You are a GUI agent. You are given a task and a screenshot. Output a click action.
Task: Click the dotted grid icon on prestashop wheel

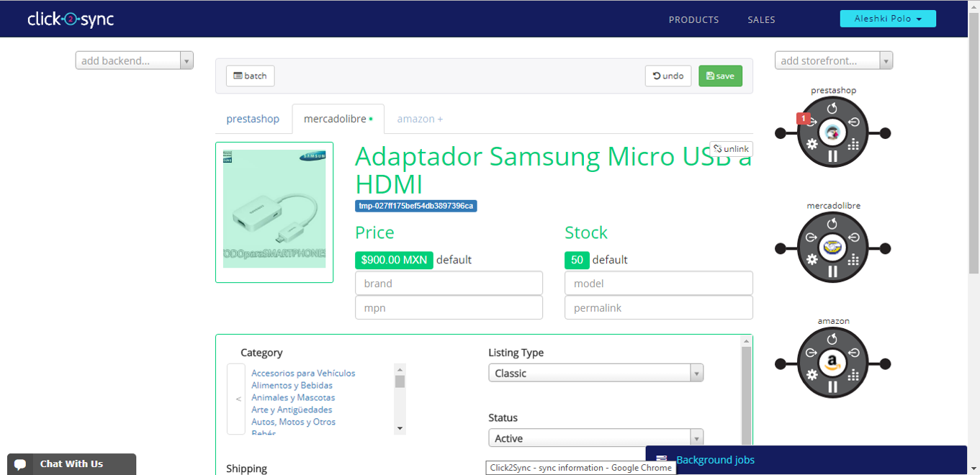tap(854, 144)
